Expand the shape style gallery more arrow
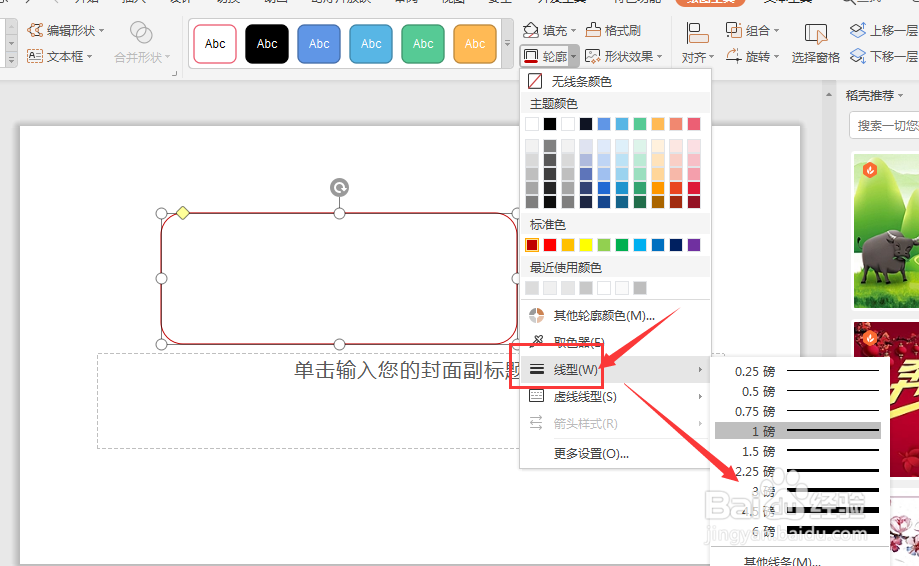919x566 pixels. tap(507, 43)
